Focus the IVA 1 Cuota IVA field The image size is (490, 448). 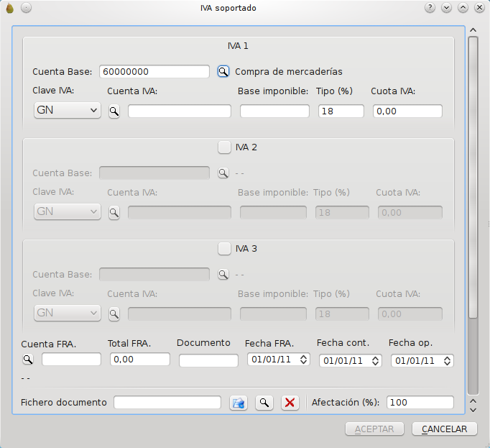pos(407,111)
